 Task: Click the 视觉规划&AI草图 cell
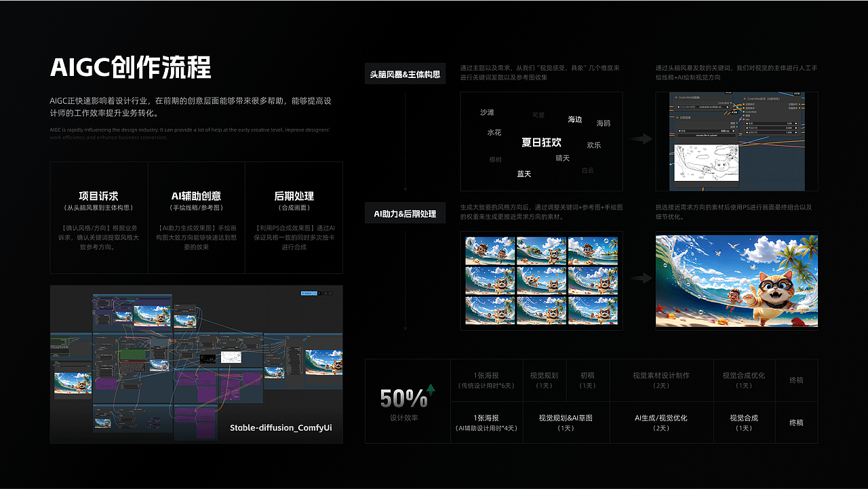pos(566,423)
